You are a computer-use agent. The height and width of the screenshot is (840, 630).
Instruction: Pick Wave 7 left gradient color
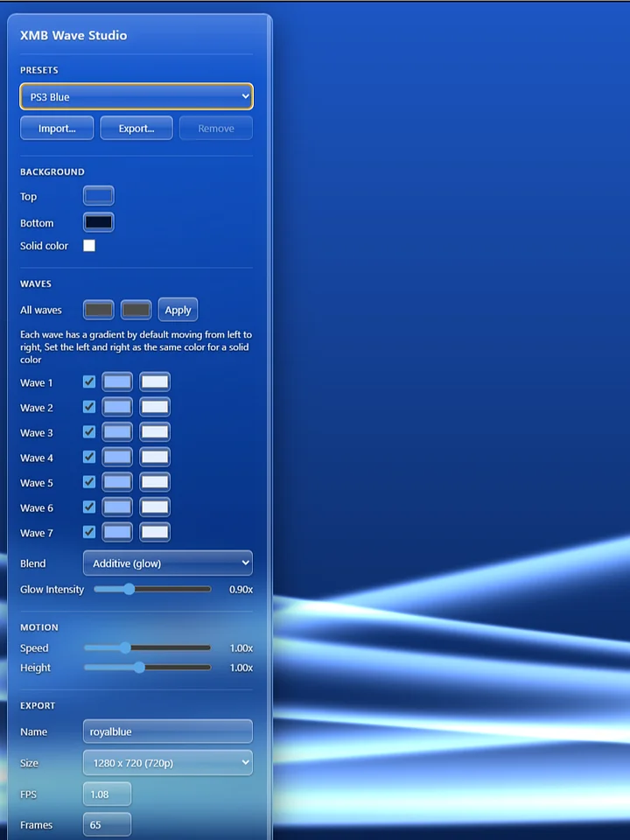pyautogui.click(x=117, y=532)
